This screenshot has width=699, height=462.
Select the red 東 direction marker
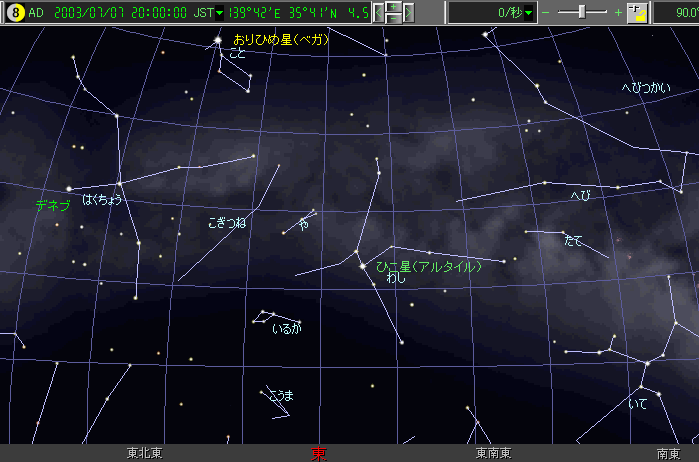(319, 453)
